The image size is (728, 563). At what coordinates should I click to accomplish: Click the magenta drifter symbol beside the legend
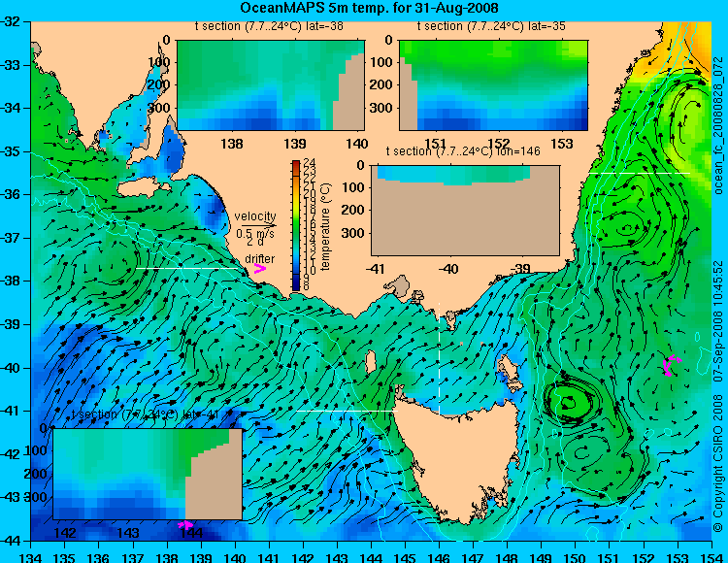coord(259,269)
